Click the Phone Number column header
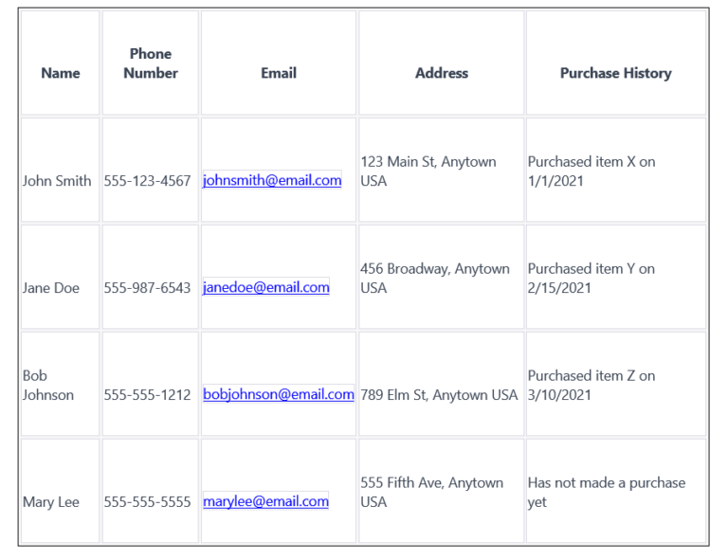The image size is (728, 560). coord(151,63)
